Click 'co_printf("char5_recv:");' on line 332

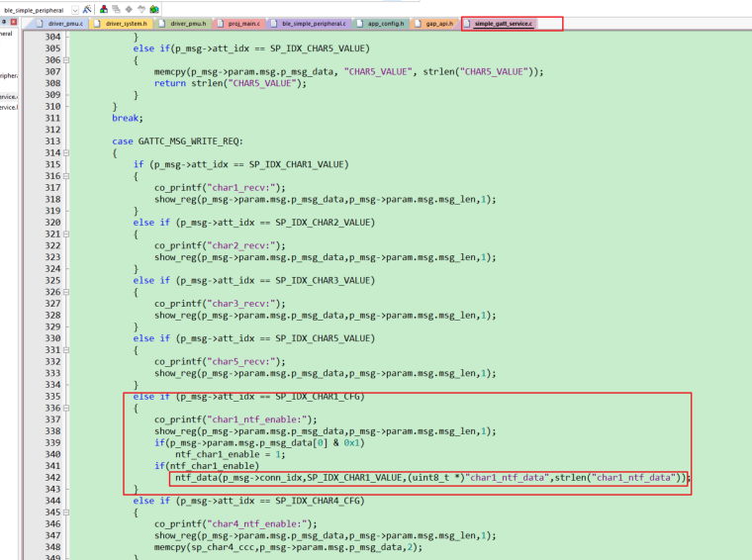click(220, 362)
